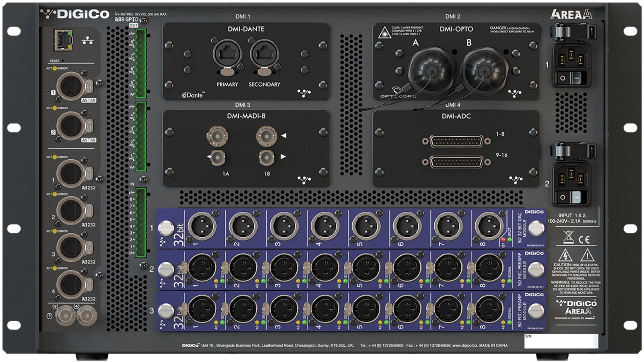This screenshot has width=644, height=362.
Task: Click the lower BNC connector of MADI 1B
Action: click(266, 157)
